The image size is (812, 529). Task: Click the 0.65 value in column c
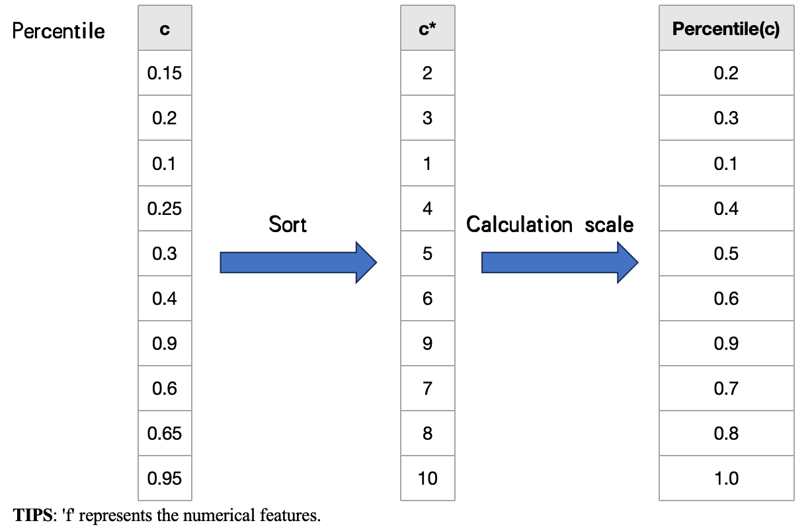pyautogui.click(x=165, y=433)
